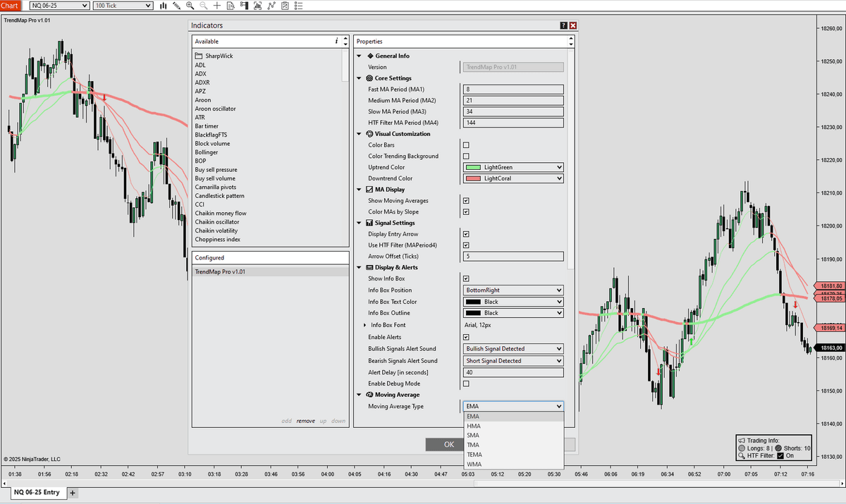
Task: Open the bar type chart style icon
Action: click(164, 6)
